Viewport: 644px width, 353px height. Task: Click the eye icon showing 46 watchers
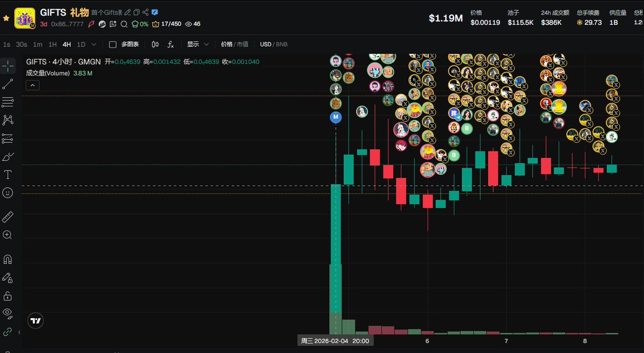click(193, 24)
